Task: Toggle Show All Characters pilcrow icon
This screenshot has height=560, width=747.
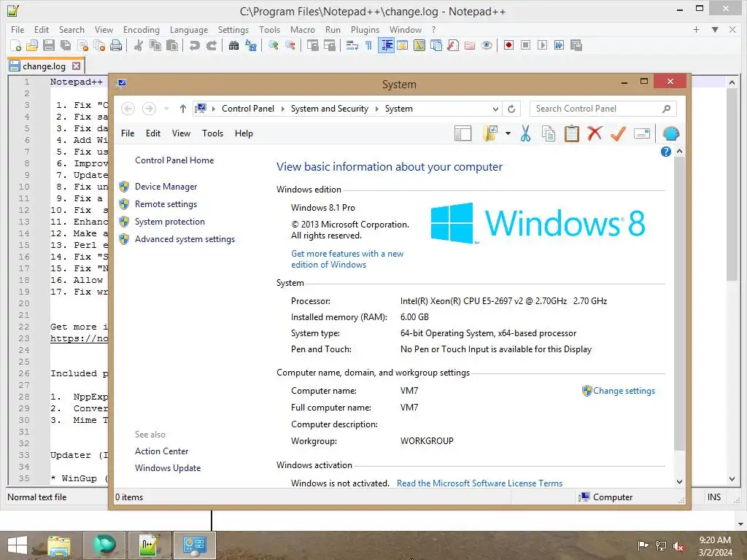Action: tap(368, 45)
